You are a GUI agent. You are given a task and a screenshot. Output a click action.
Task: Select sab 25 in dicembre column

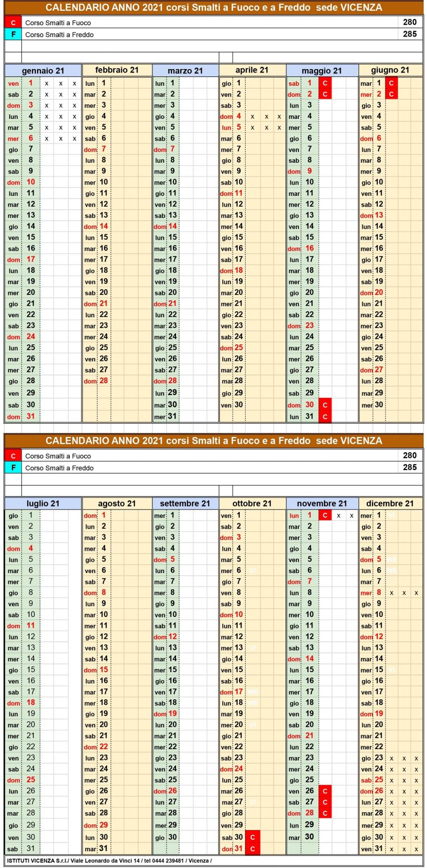[x=372, y=780]
